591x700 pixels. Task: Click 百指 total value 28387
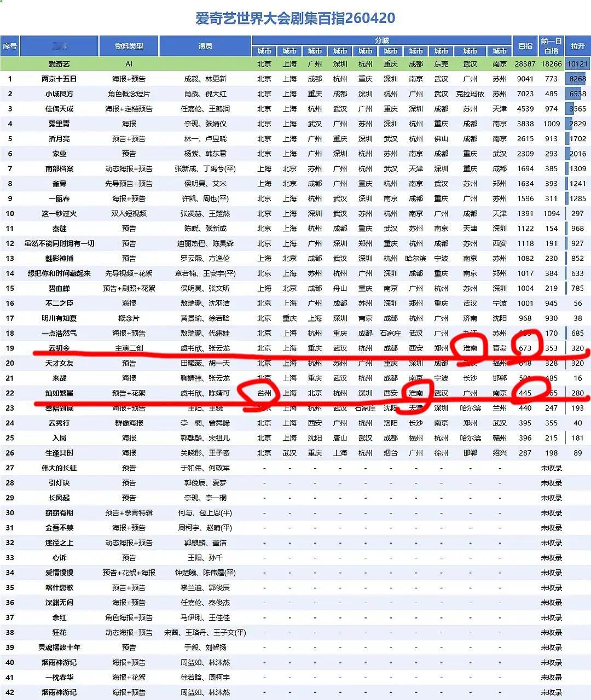click(x=525, y=64)
